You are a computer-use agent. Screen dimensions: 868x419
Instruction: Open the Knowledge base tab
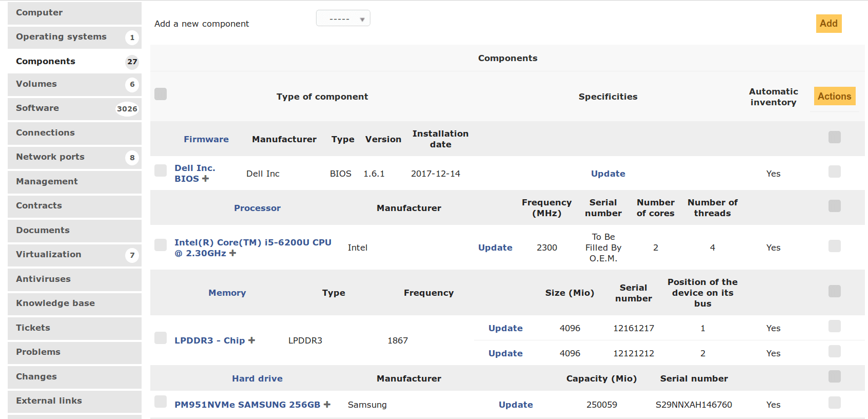click(74, 303)
